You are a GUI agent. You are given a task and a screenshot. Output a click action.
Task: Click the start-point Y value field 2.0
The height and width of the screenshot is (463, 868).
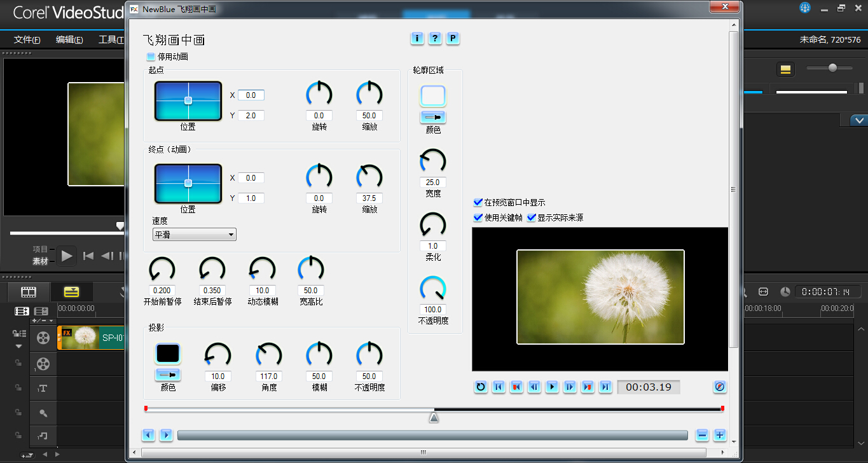[251, 116]
